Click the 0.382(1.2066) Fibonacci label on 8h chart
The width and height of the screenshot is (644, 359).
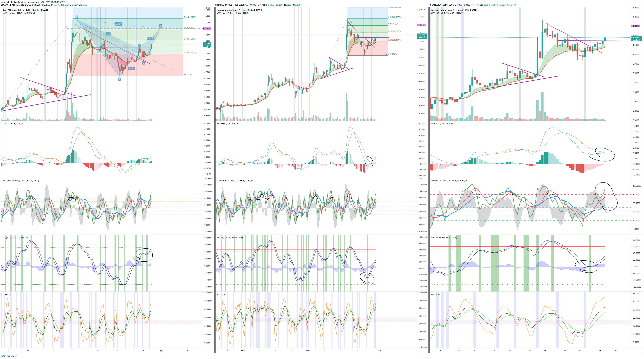394,32
